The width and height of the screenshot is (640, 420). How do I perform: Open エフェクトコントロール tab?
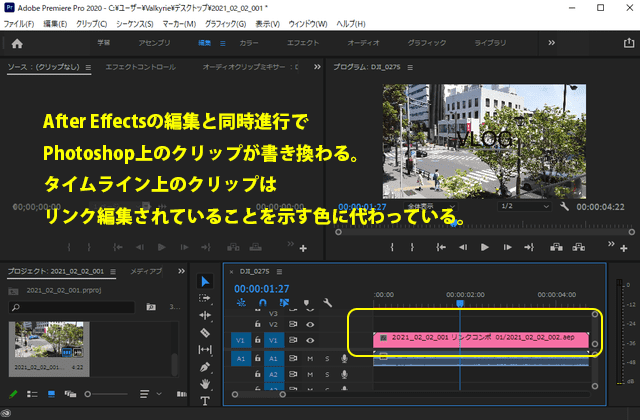[140, 67]
